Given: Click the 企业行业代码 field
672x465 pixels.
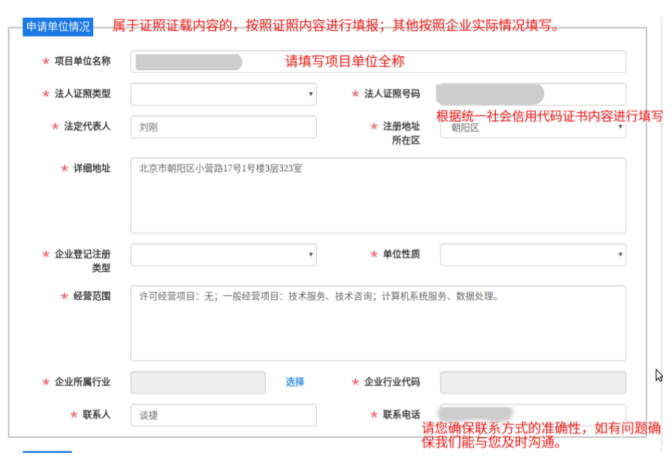Looking at the screenshot, I should [x=532, y=382].
